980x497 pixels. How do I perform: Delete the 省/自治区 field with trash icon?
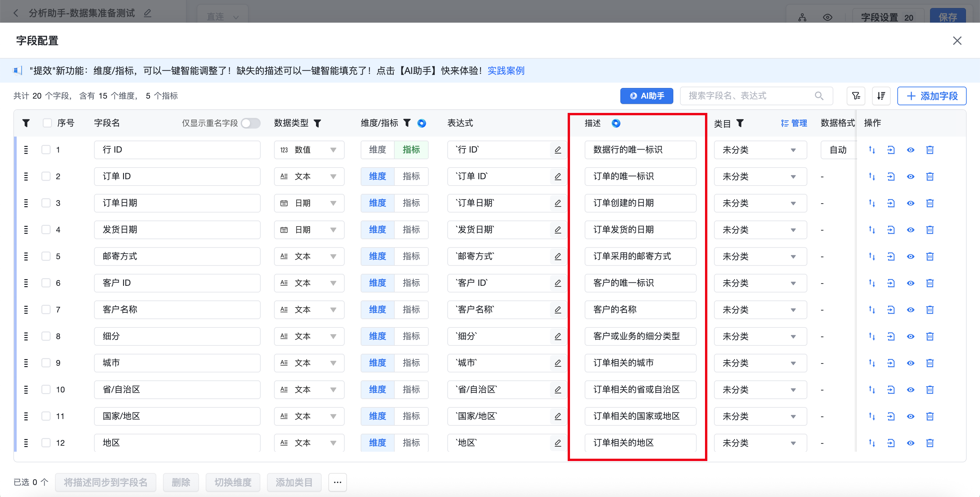coord(930,389)
